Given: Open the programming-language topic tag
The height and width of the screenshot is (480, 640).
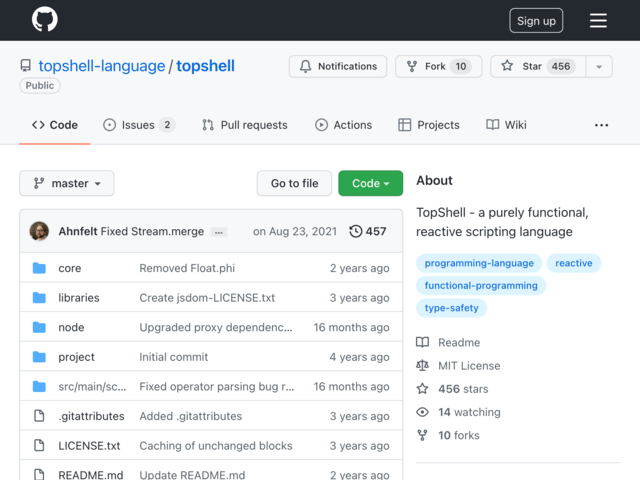Looking at the screenshot, I should pyautogui.click(x=479, y=263).
